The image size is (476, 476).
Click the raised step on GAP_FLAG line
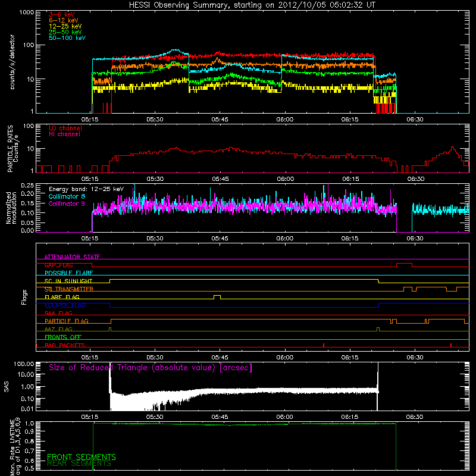point(405,265)
